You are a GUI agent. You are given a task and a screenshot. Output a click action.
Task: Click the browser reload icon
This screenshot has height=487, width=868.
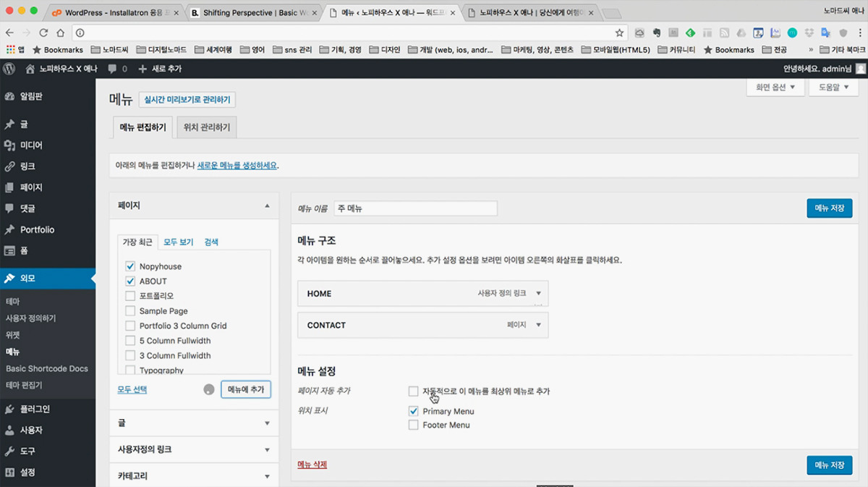coord(43,33)
